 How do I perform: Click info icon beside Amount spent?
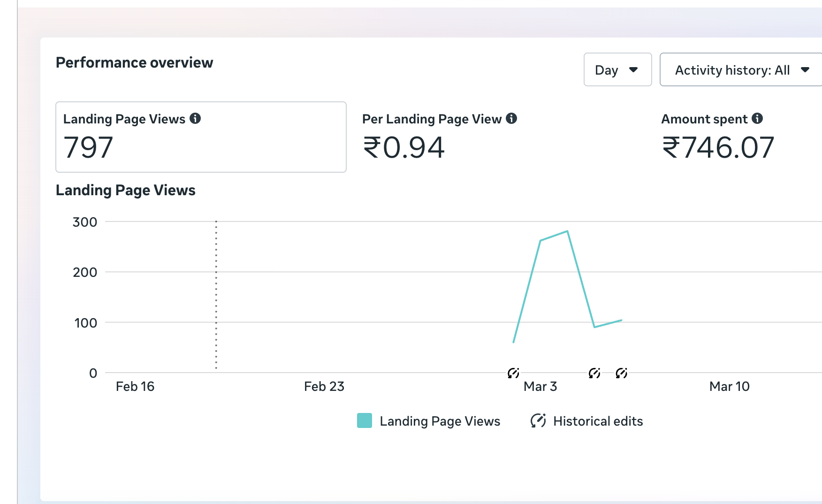[x=757, y=119]
